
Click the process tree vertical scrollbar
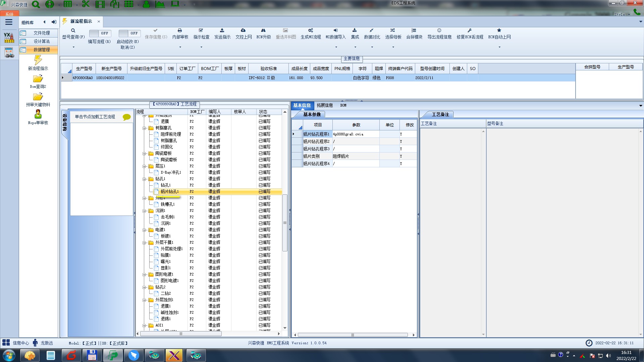(x=285, y=223)
